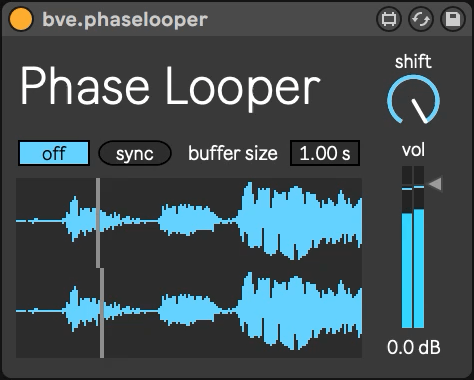474x380 pixels.
Task: Click the shift label above the knob
Action: 413,62
